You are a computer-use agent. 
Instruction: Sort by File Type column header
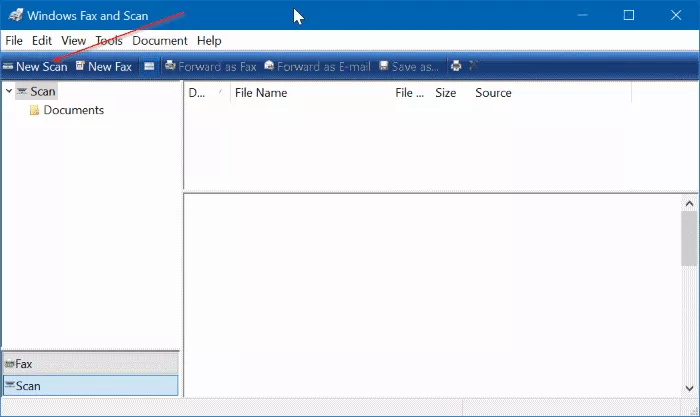[x=410, y=93]
